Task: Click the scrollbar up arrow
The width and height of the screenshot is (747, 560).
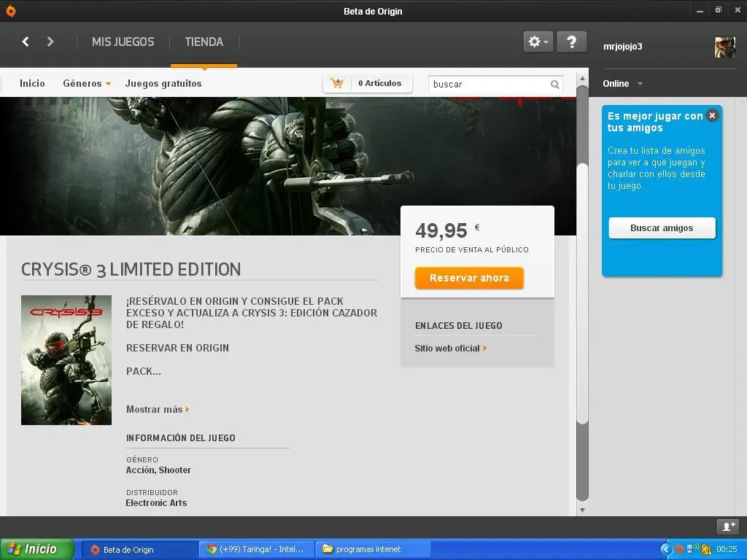Action: coord(582,78)
